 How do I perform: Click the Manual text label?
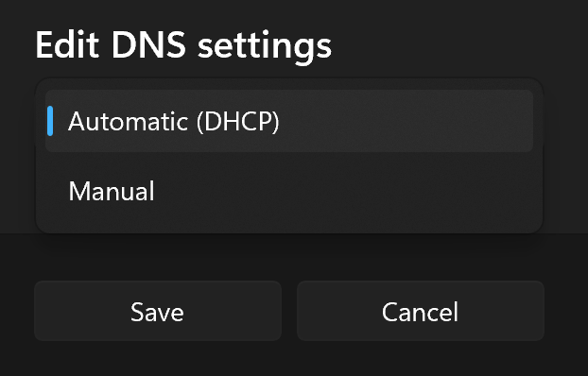112,191
